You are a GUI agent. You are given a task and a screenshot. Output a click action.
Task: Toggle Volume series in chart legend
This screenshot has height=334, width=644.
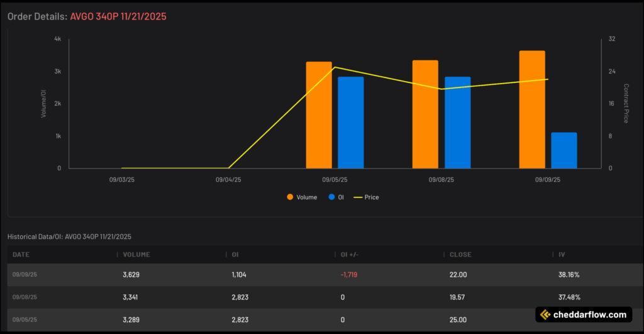[302, 198]
